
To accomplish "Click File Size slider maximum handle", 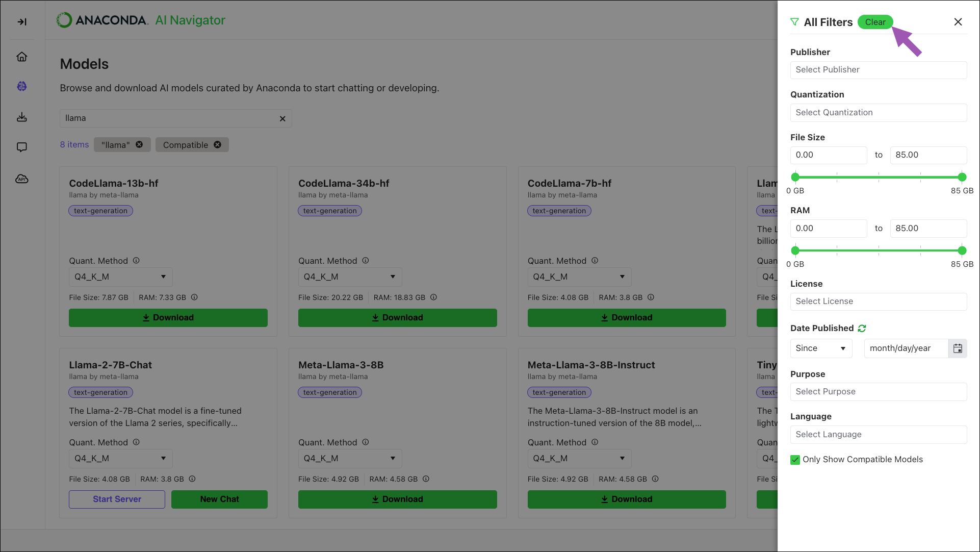I will (962, 177).
